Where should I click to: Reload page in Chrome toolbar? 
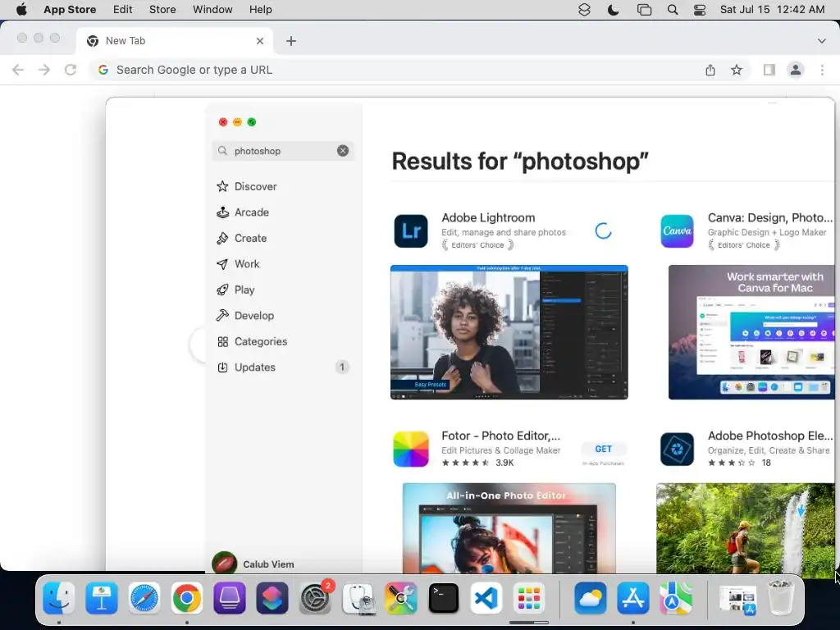pyautogui.click(x=71, y=70)
